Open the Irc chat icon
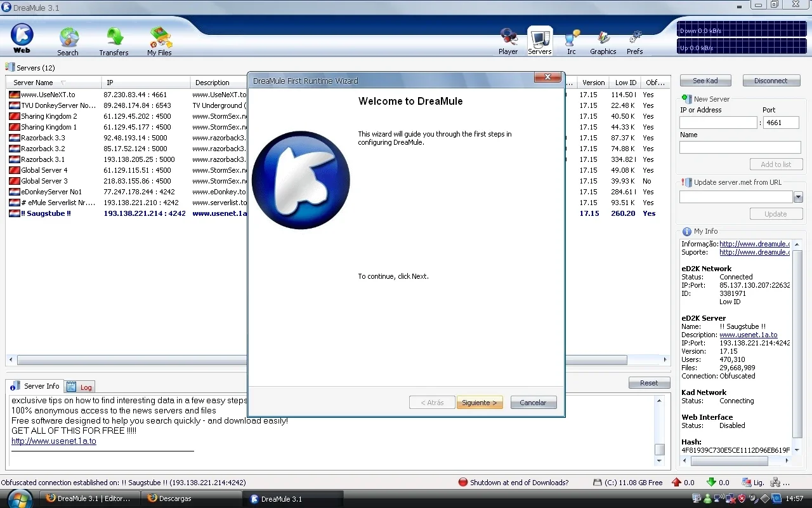812x508 pixels. pos(572,42)
